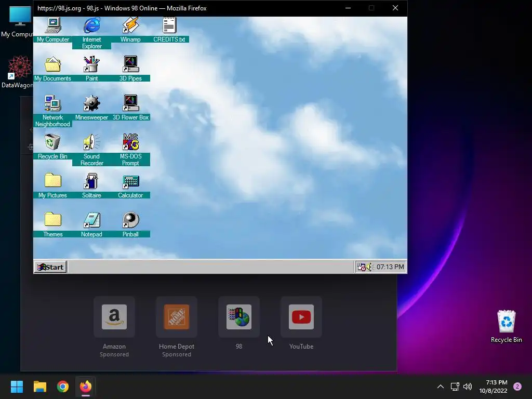Open File Explorer from taskbar
Screen dimensions: 532x399
39,387
